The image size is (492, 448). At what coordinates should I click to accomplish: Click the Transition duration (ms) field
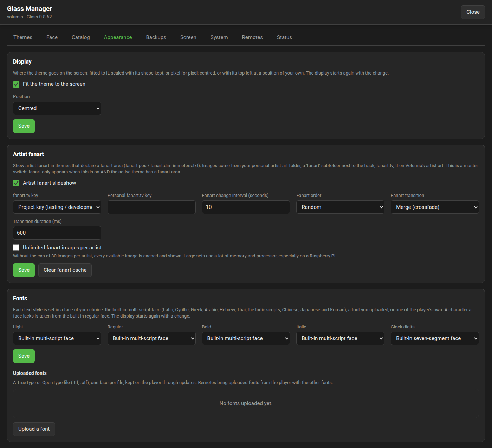pos(57,233)
